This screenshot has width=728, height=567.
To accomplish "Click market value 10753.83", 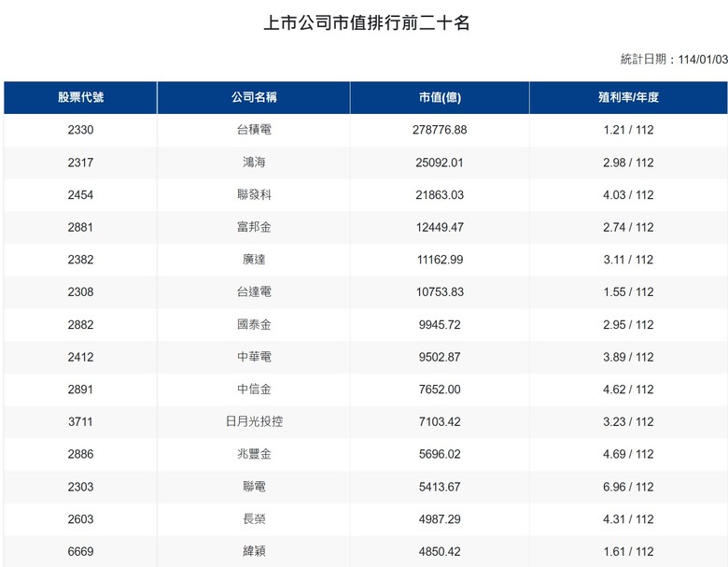I will (x=440, y=292).
